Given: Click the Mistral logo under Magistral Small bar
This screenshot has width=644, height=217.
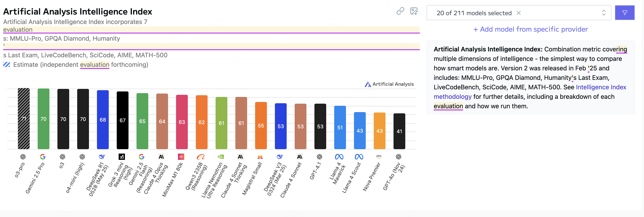Looking at the screenshot, I should [260, 157].
